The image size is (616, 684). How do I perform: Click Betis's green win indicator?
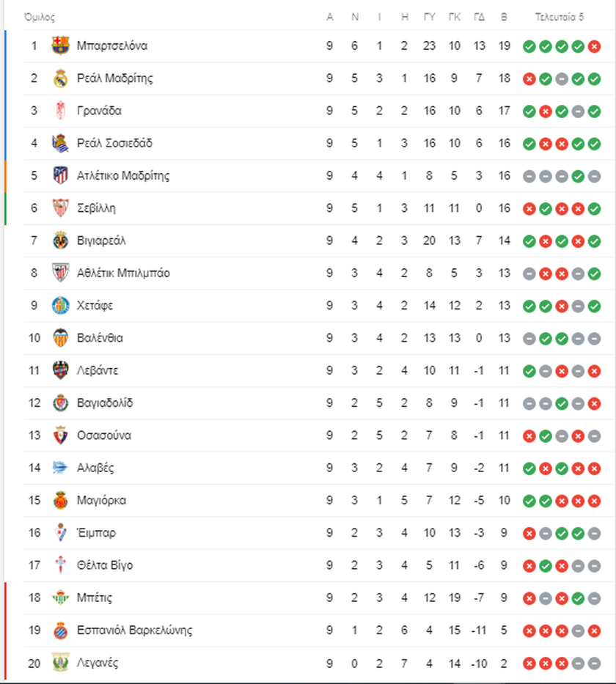[x=578, y=598]
